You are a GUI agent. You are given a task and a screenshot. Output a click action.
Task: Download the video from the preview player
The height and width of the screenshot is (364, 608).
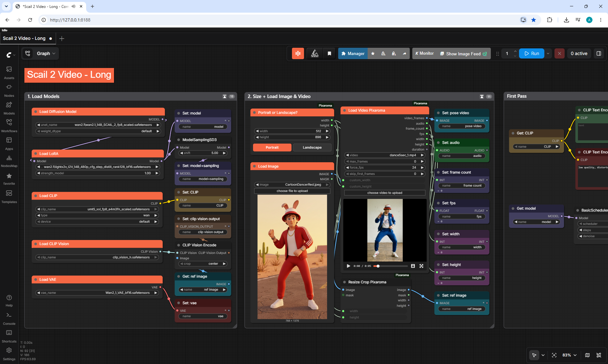(x=413, y=266)
